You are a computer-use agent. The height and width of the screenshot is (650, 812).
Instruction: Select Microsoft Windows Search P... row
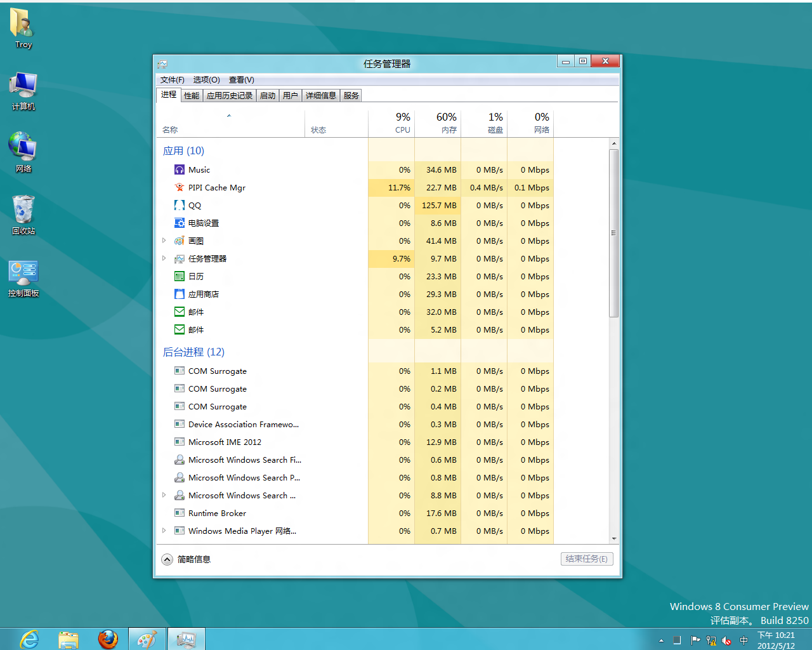(x=355, y=477)
